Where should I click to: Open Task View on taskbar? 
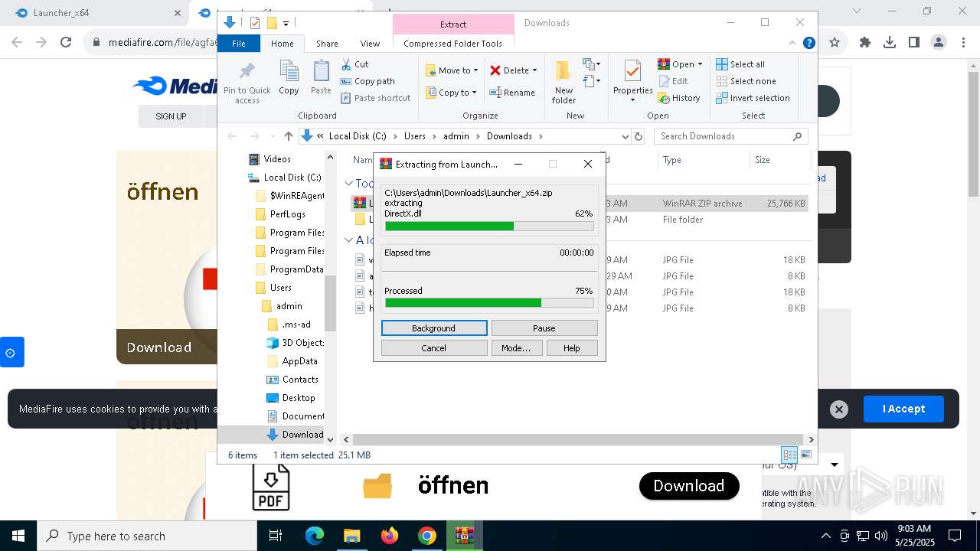click(x=276, y=536)
